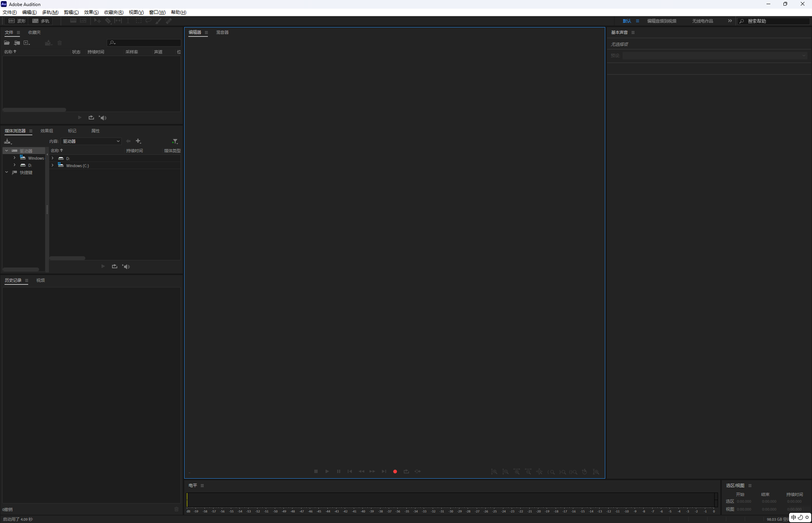Collapse the 快捷键 tree node
The width and height of the screenshot is (812, 523).
[6, 172]
